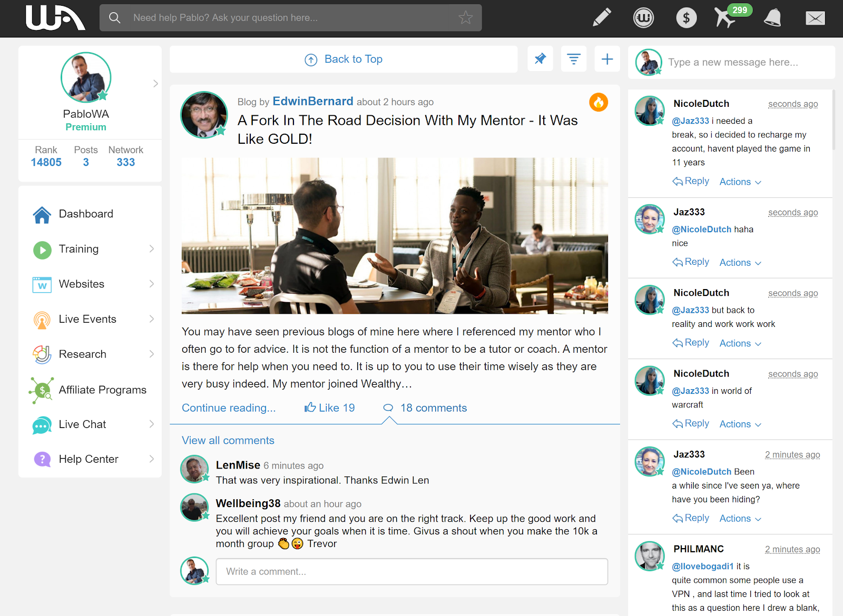This screenshot has width=843, height=616.
Task: Open the pencil write-post icon
Action: tap(602, 17)
